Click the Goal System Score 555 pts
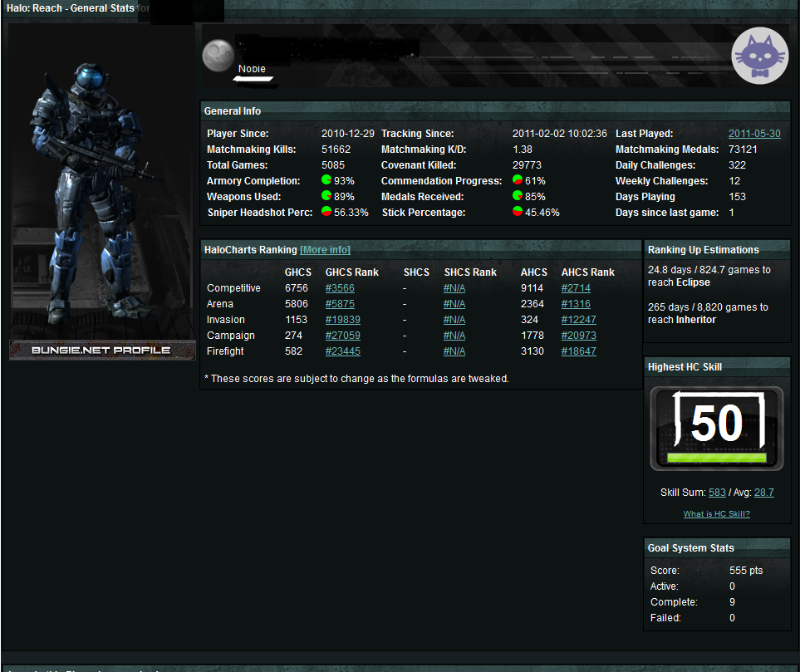This screenshot has height=672, width=800. point(745,570)
